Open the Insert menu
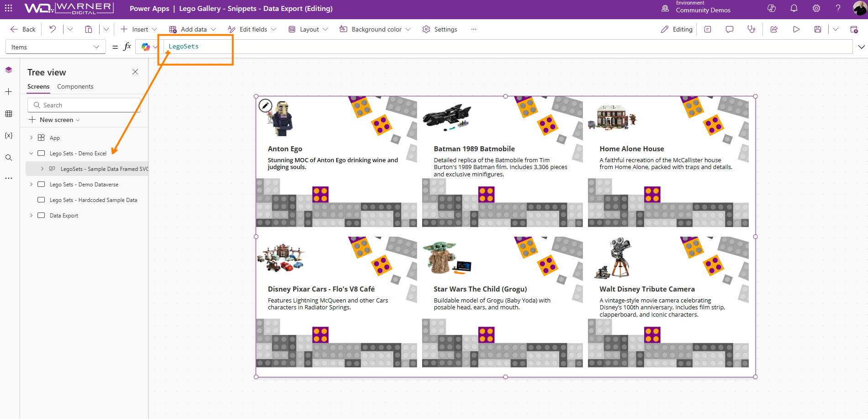 (139, 29)
